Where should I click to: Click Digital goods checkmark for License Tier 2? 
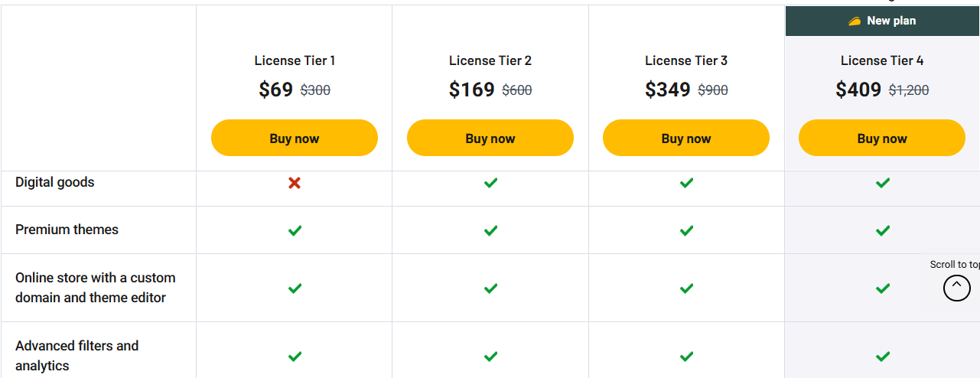tap(490, 183)
